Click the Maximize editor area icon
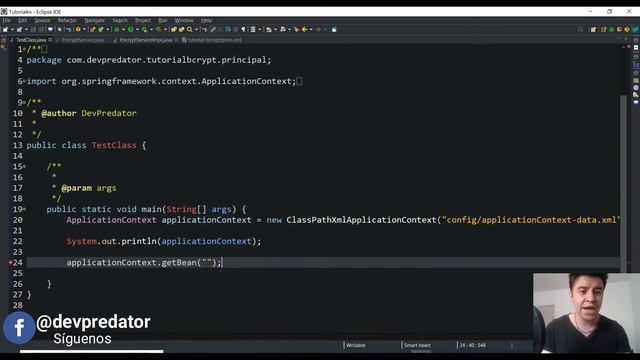The image size is (640, 360). click(626, 38)
